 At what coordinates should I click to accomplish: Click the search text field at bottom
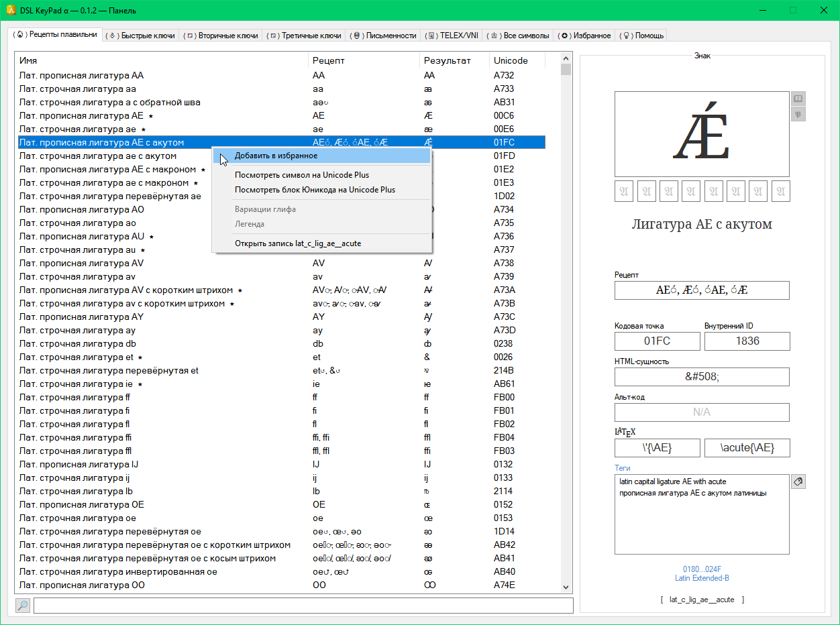click(x=303, y=606)
